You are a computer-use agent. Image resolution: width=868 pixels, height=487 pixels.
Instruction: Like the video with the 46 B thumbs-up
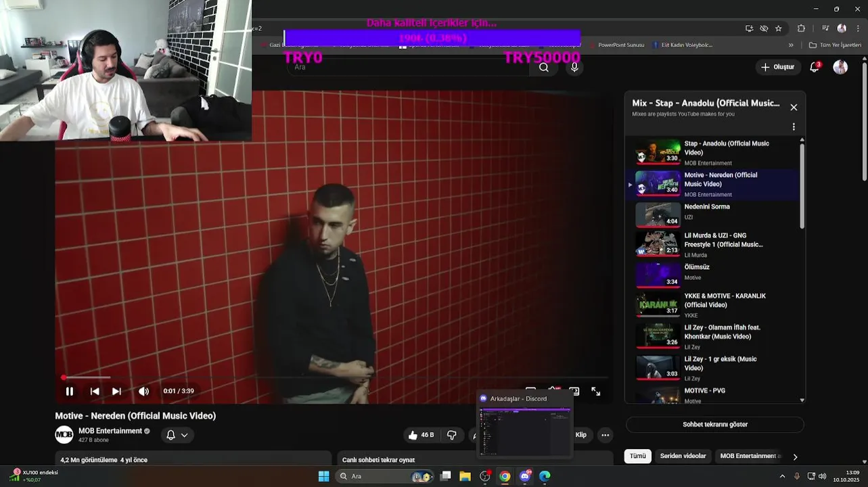[x=421, y=435]
